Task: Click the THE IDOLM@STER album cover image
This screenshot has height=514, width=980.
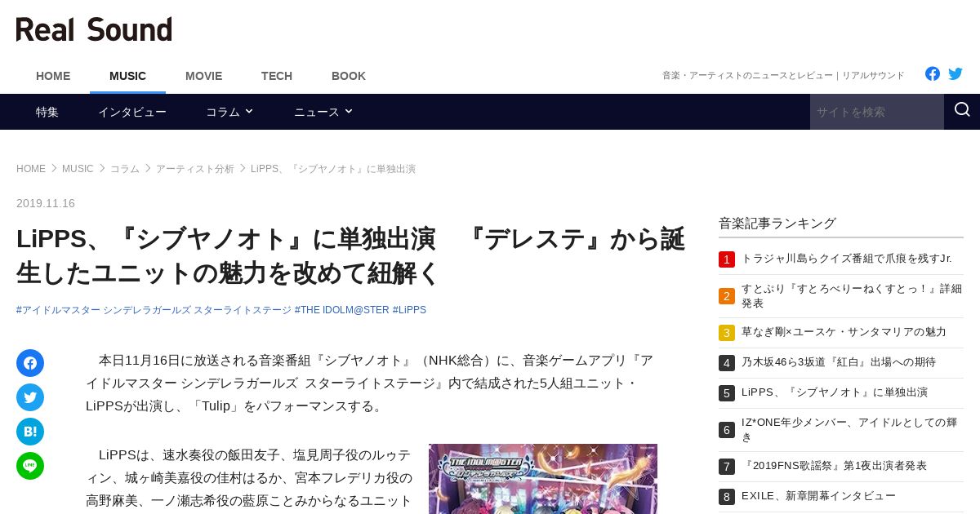Action: 543,479
